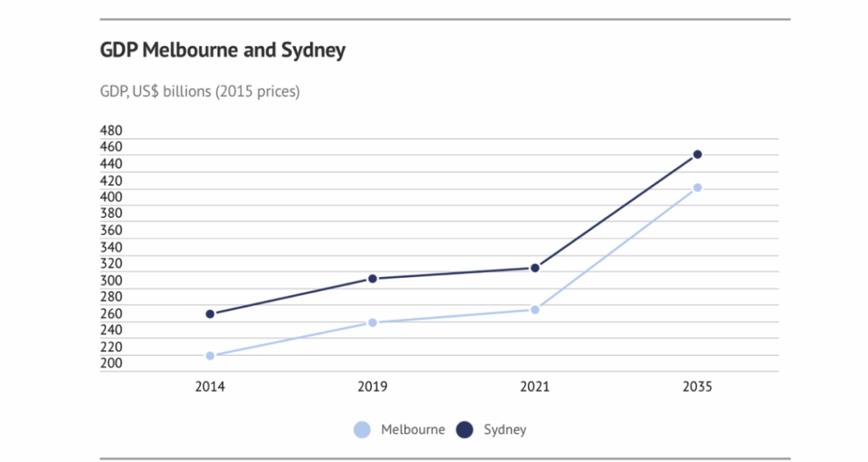
Task: Select Melbourne's 2019 data point marker
Action: click(x=372, y=322)
